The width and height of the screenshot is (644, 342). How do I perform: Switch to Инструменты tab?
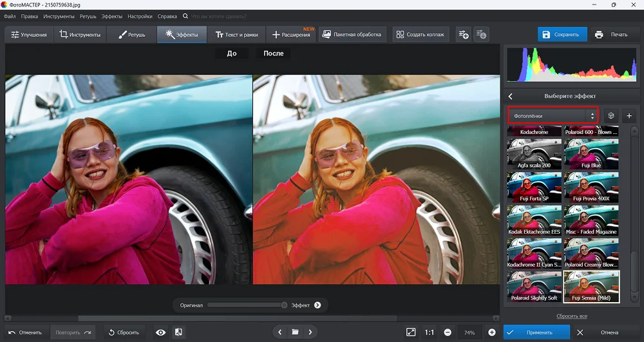pos(80,35)
